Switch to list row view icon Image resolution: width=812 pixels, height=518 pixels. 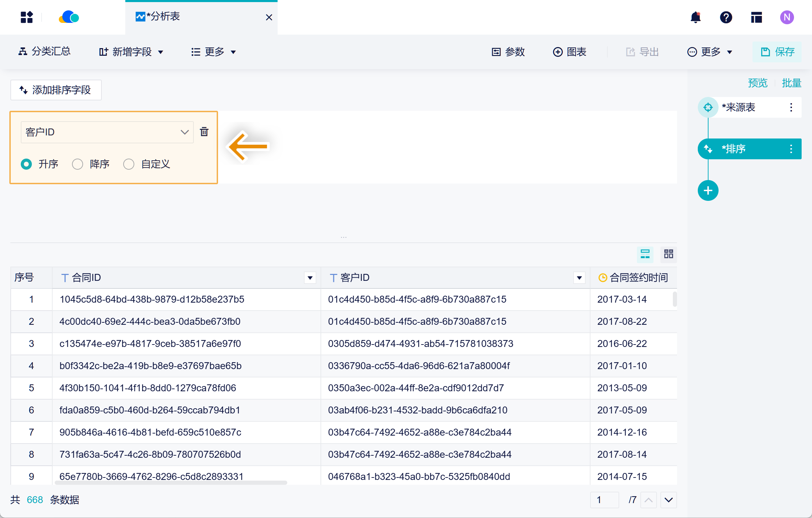click(645, 254)
